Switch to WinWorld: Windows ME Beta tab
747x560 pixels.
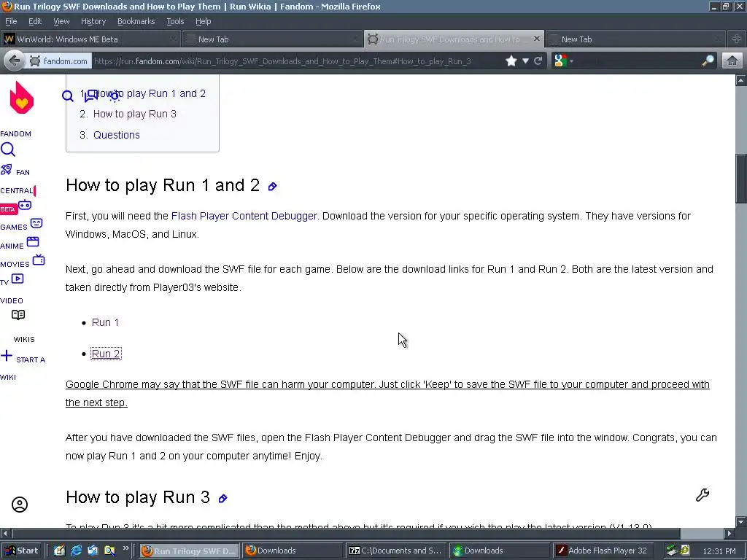pos(90,39)
